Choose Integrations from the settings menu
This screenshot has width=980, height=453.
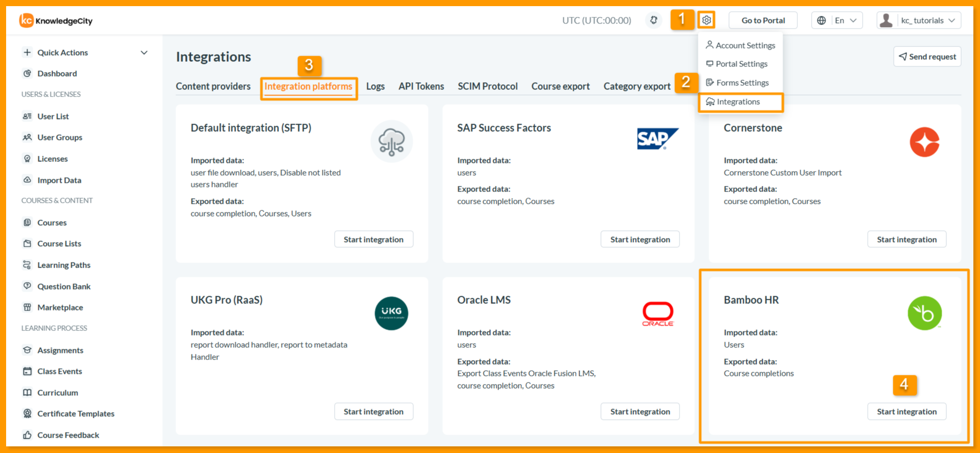(x=741, y=102)
